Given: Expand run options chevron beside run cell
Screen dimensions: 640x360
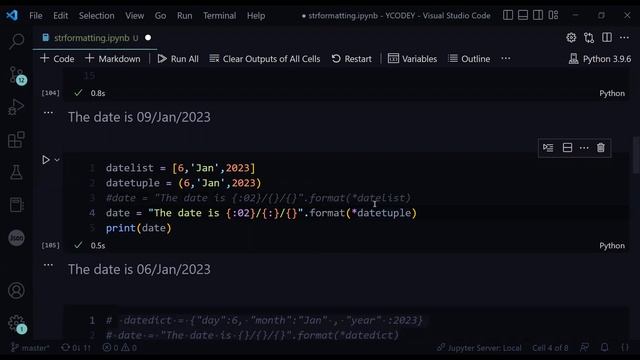Looking at the screenshot, I should pyautogui.click(x=57, y=160).
